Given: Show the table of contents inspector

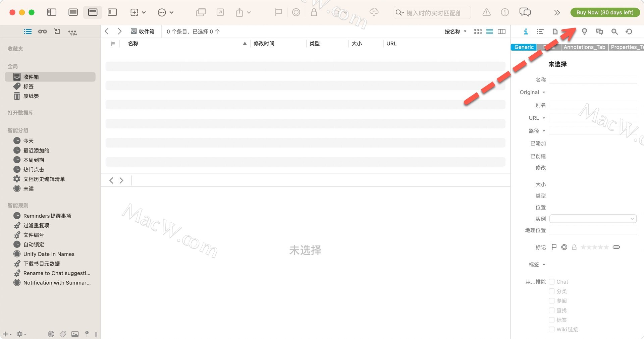Looking at the screenshot, I should click(x=540, y=32).
